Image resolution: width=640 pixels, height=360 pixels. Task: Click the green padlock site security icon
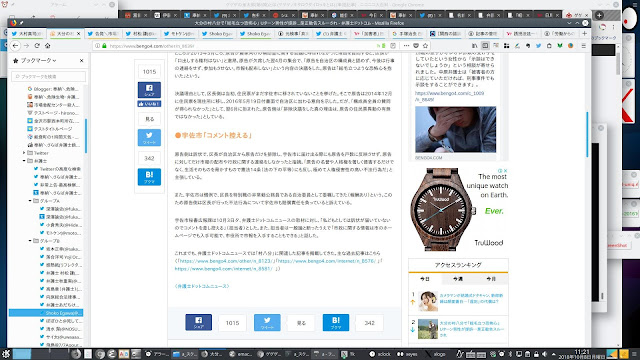tap(104, 46)
